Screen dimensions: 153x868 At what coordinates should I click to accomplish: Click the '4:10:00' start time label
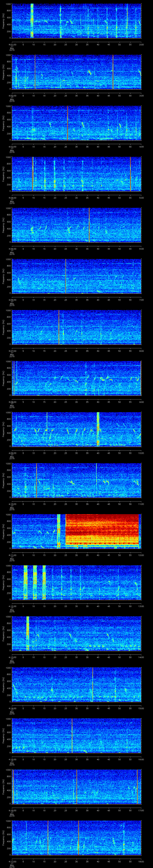point(12,504)
